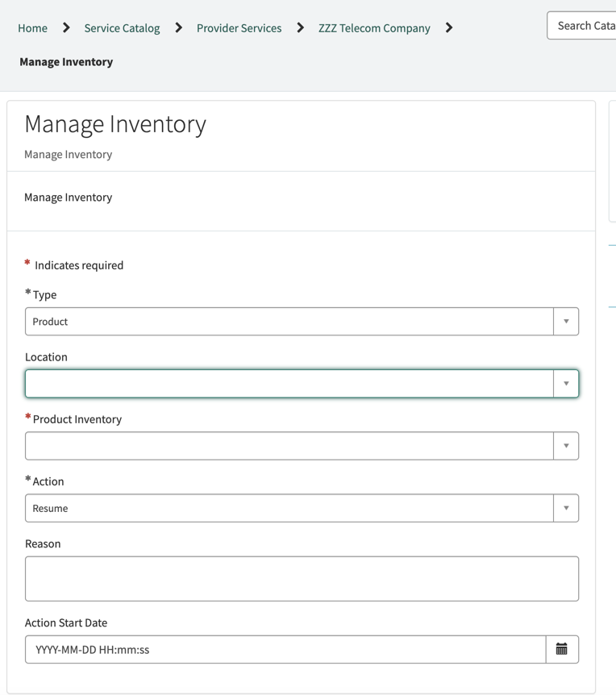Click the chevron after the Home breadcrumb

point(66,28)
